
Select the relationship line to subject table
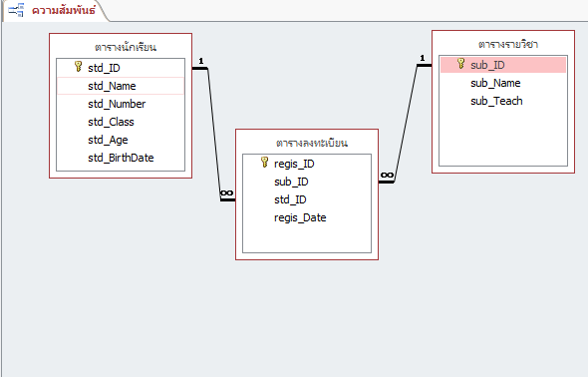tap(406, 124)
